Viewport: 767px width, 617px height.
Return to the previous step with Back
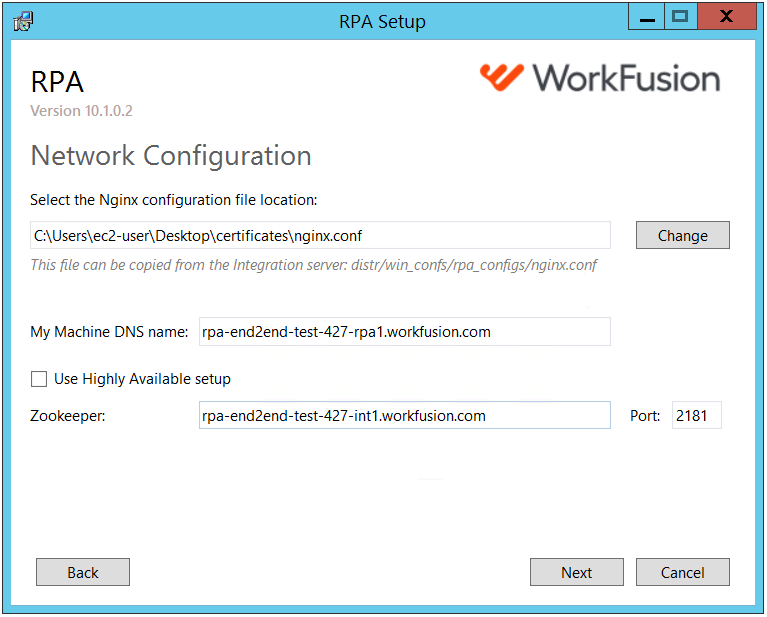click(x=83, y=572)
